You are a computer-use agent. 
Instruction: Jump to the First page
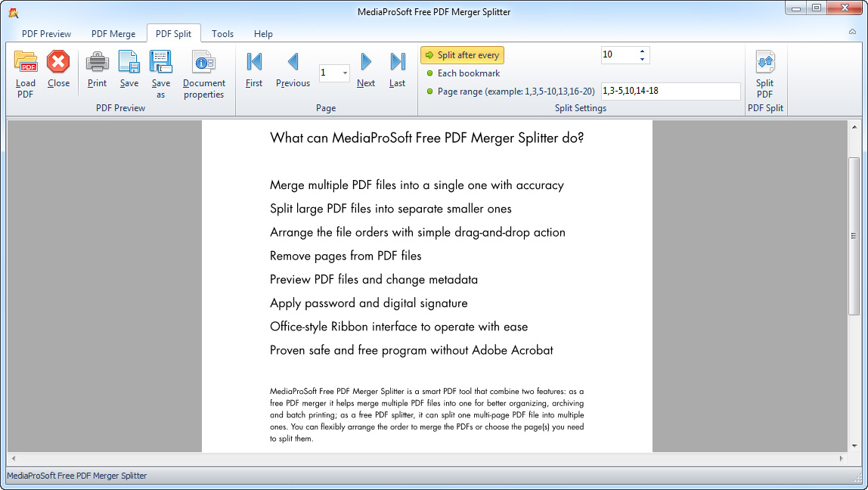click(x=254, y=61)
